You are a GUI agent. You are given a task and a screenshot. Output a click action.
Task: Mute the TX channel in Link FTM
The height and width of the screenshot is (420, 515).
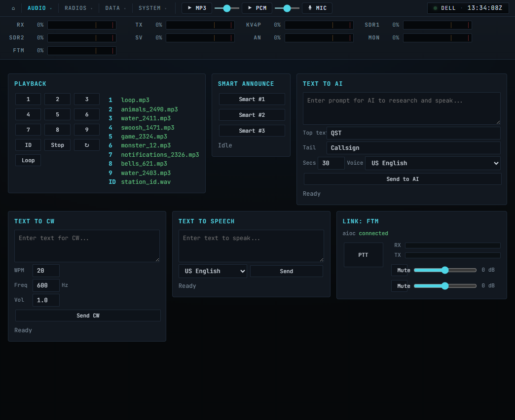click(x=400, y=286)
